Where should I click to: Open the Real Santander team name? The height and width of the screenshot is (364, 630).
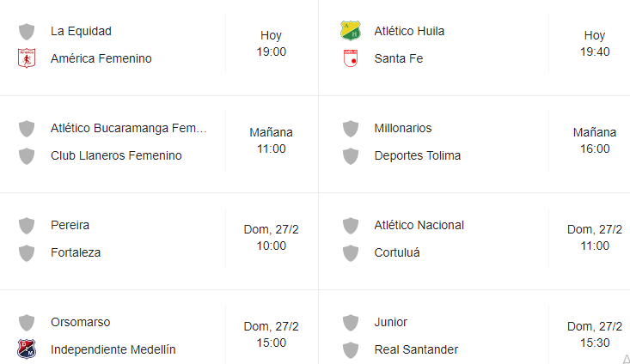(416, 349)
